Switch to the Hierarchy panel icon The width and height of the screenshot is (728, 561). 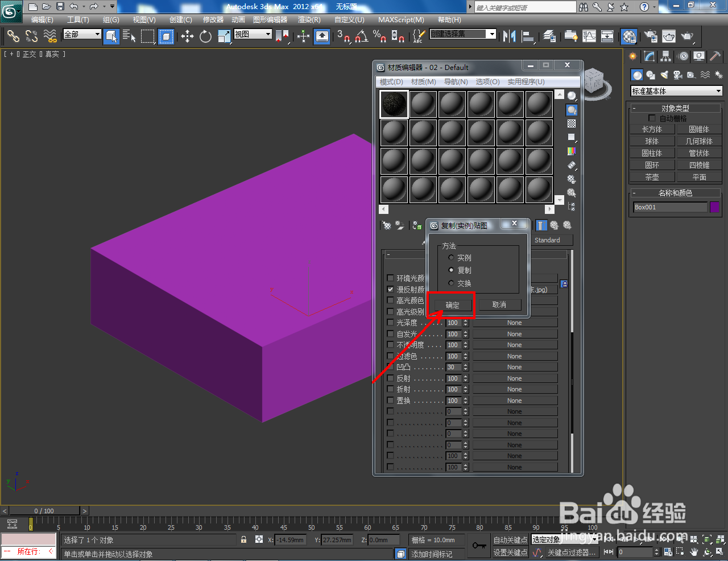click(666, 56)
